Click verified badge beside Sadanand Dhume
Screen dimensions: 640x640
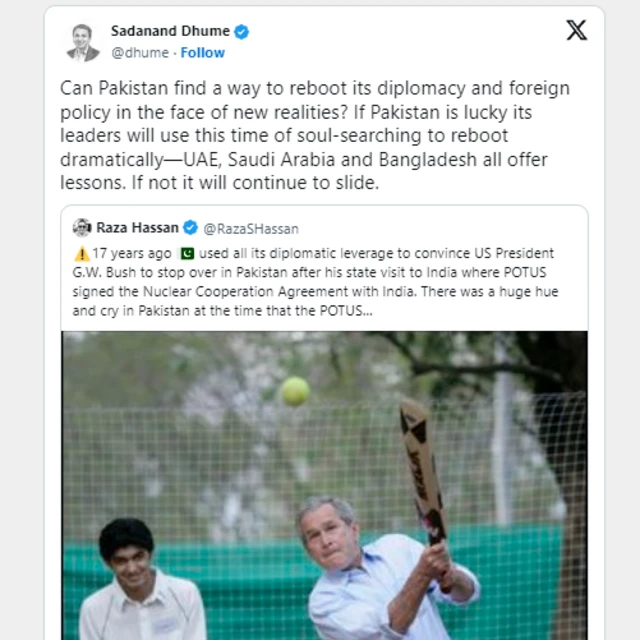pyautogui.click(x=242, y=32)
